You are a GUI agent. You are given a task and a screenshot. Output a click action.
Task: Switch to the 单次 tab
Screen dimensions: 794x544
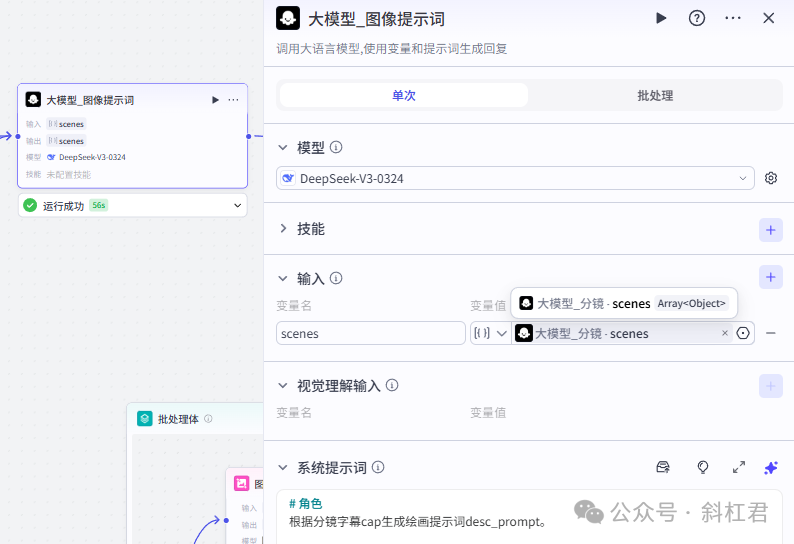click(404, 95)
